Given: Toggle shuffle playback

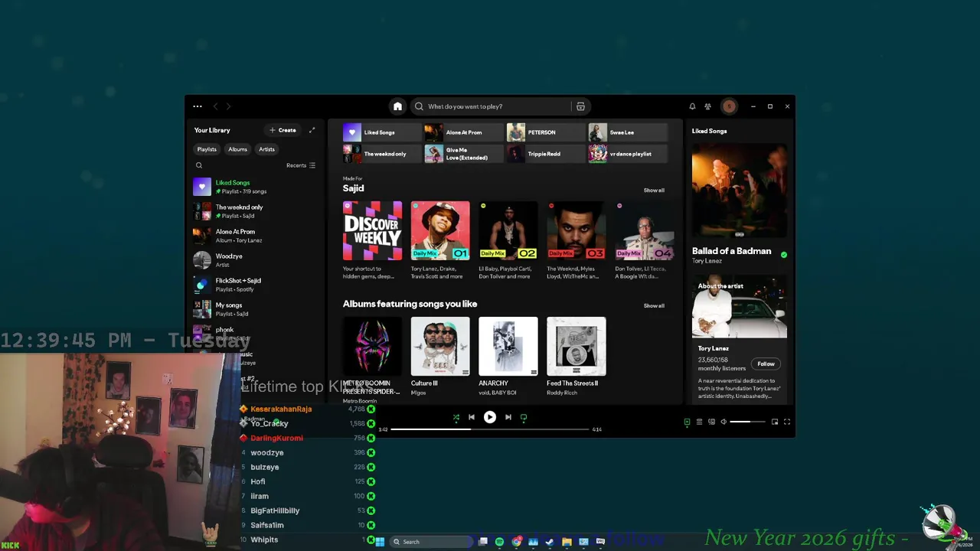Looking at the screenshot, I should [x=456, y=418].
